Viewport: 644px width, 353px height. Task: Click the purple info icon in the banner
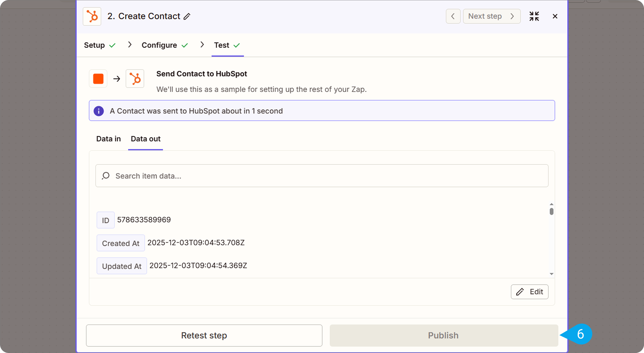pos(98,111)
